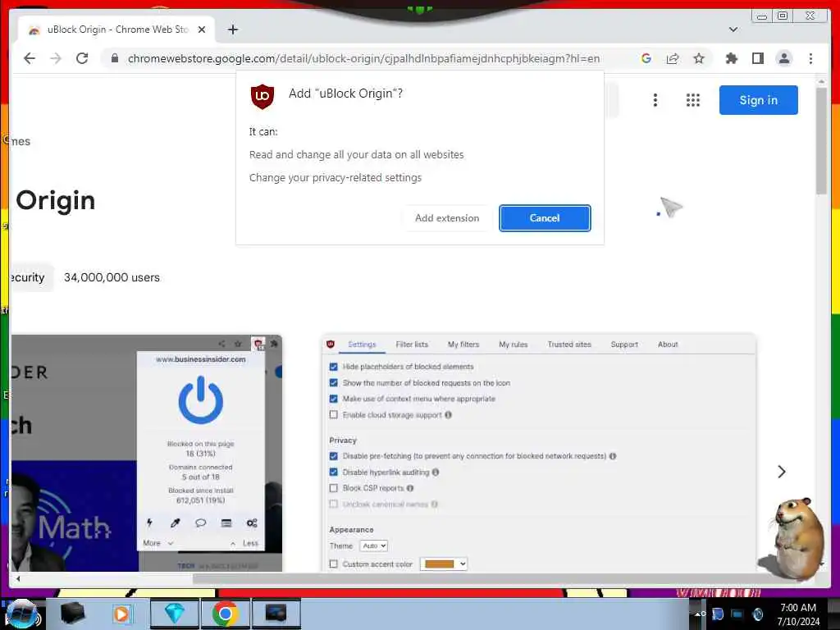Open the Windows Start menu
The height and width of the screenshot is (630, 840).
coord(21,614)
